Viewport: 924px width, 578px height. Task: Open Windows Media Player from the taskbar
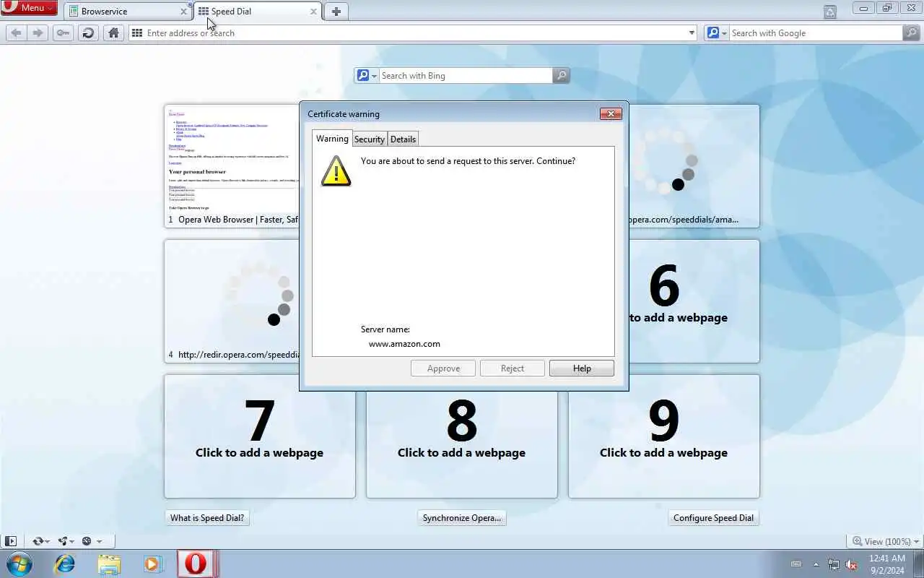tap(152, 564)
